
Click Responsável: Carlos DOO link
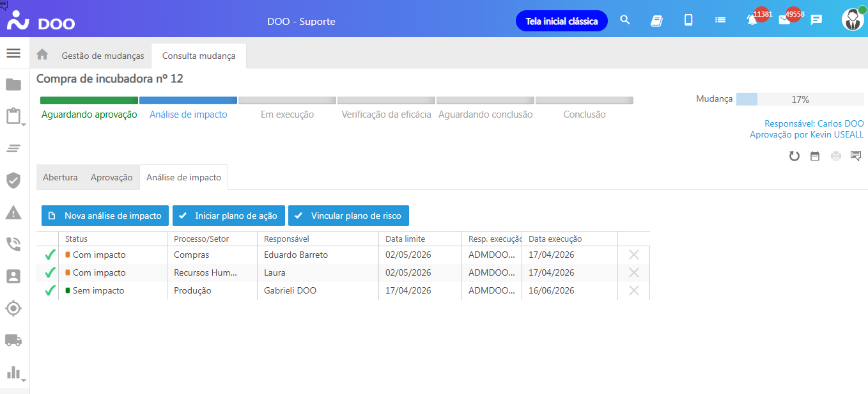point(814,123)
